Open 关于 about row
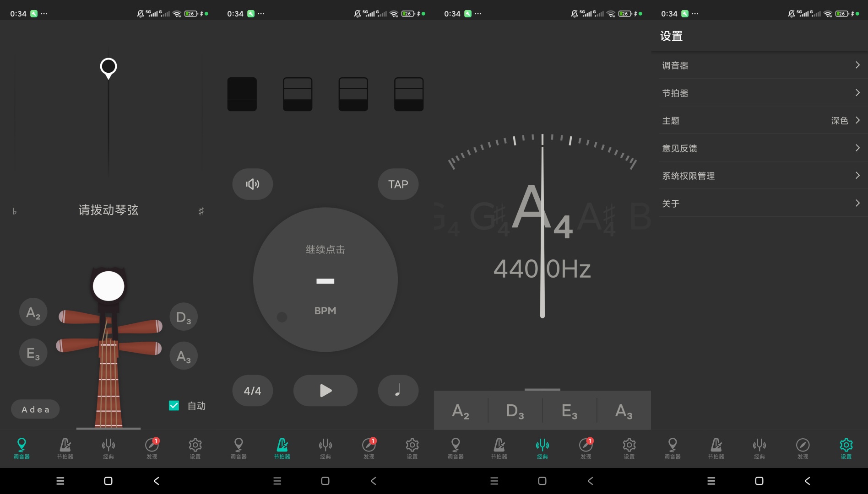Viewport: 868px width, 494px height. 759,203
